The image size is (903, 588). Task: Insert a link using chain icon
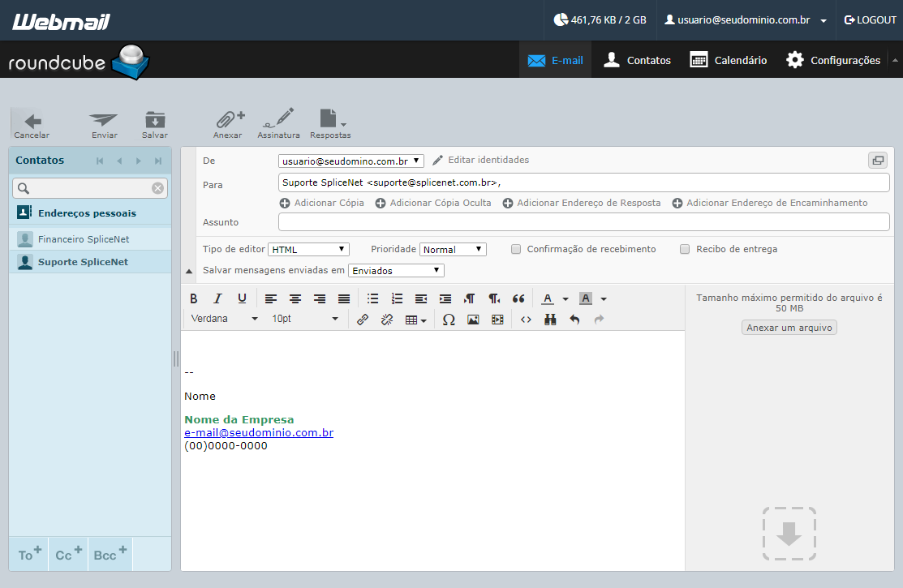click(362, 320)
